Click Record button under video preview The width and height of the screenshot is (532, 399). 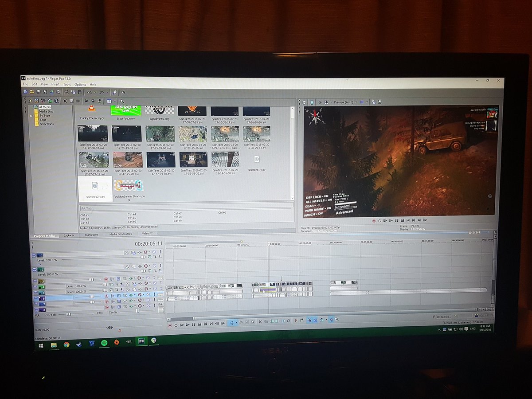click(374, 220)
